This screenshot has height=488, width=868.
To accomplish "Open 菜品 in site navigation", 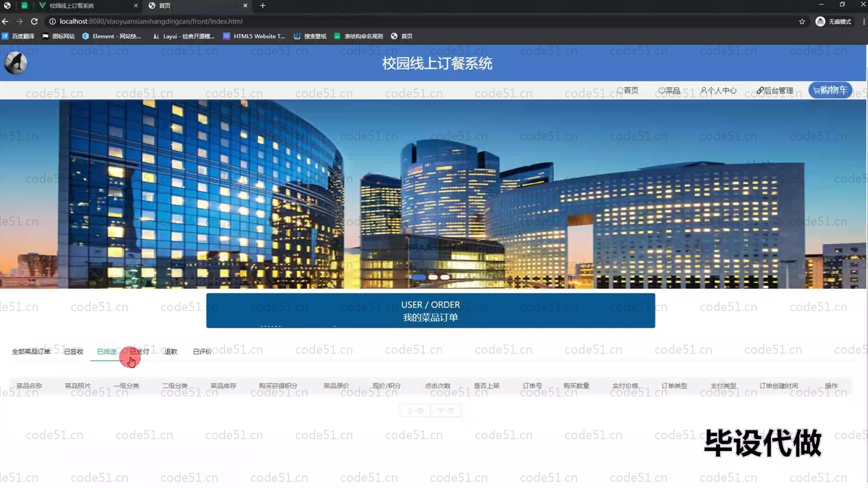I will 669,90.
